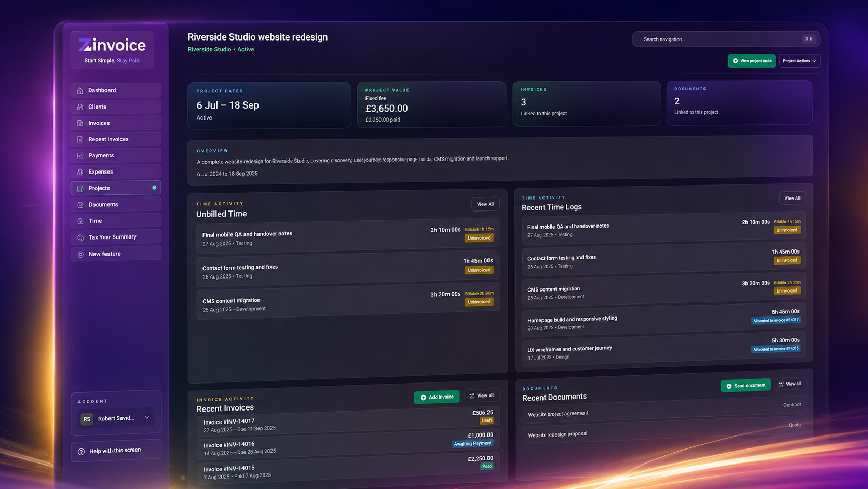Select the Tax Year Summary menu item
The image size is (868, 489).
[x=116, y=237]
